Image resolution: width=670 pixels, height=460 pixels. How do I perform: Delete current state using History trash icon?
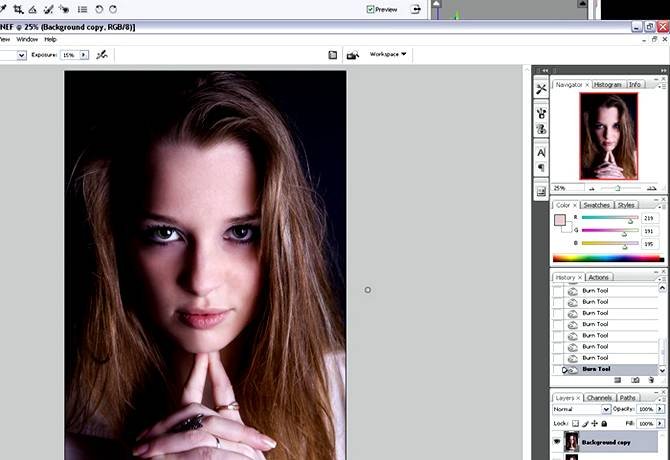click(x=651, y=380)
